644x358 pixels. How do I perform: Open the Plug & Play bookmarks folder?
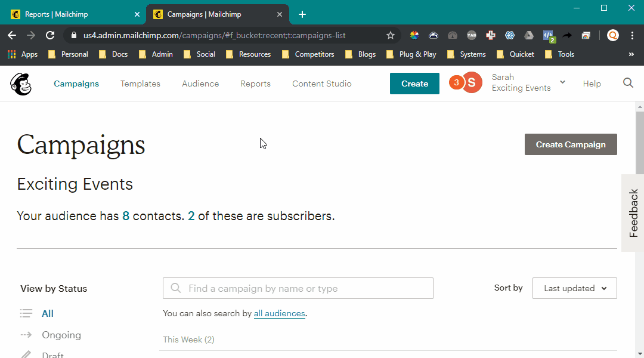pos(411,54)
